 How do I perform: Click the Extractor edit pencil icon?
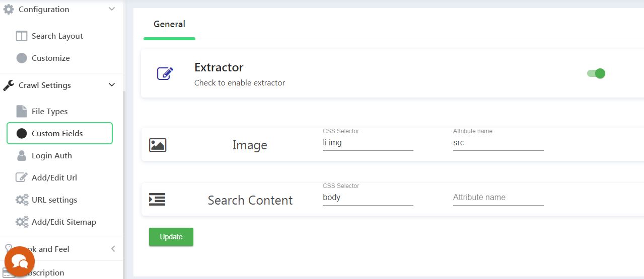click(x=165, y=73)
